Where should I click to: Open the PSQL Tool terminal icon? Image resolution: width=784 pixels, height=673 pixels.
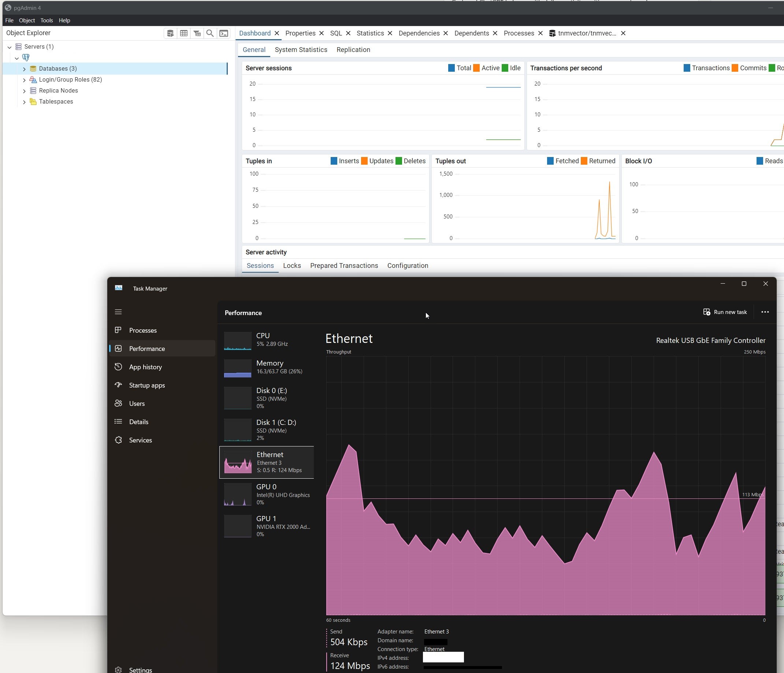(224, 33)
